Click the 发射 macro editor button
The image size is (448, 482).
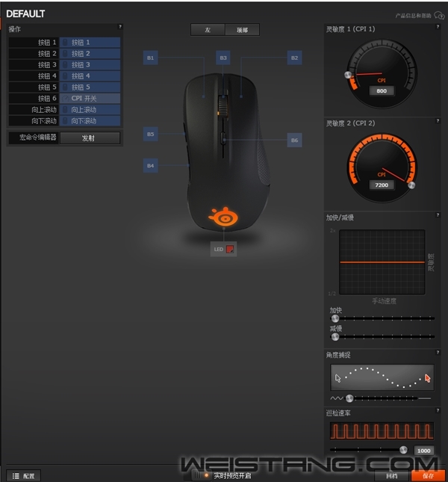(x=90, y=138)
